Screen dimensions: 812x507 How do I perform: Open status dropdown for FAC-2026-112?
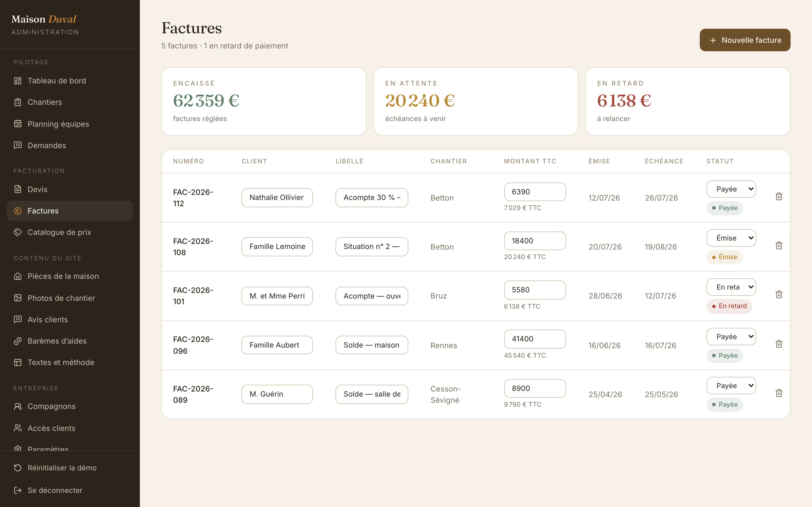(x=731, y=189)
